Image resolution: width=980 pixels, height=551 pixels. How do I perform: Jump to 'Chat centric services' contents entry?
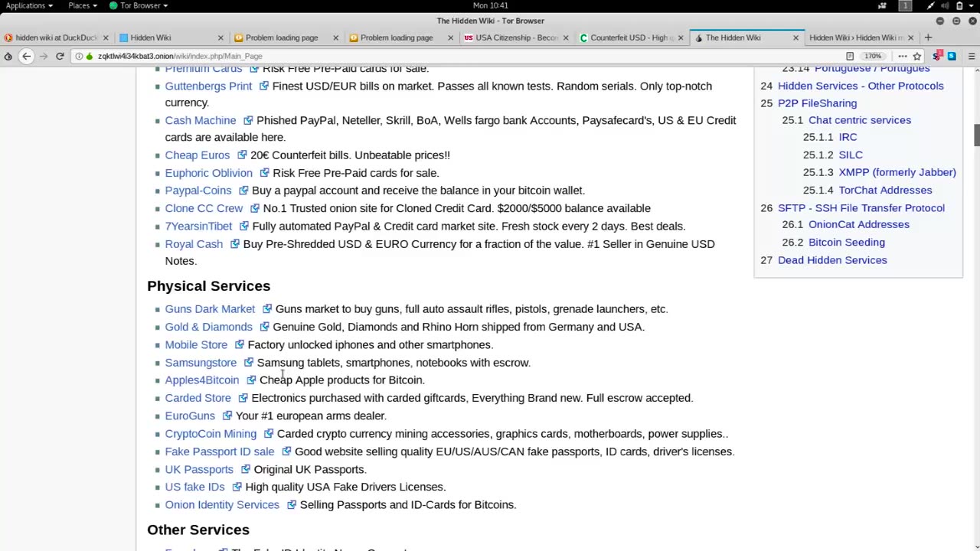click(860, 120)
